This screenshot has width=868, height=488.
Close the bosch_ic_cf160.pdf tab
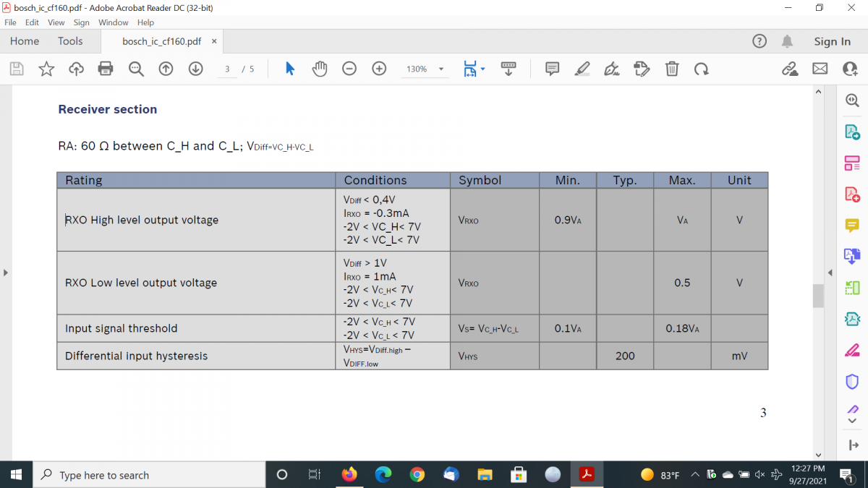[x=214, y=41]
